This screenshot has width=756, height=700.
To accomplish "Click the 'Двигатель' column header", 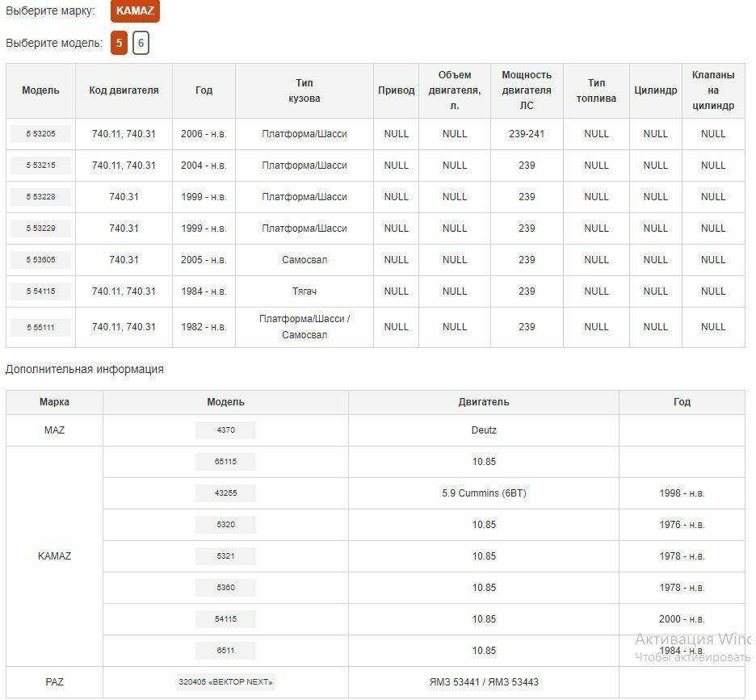I will (484, 402).
